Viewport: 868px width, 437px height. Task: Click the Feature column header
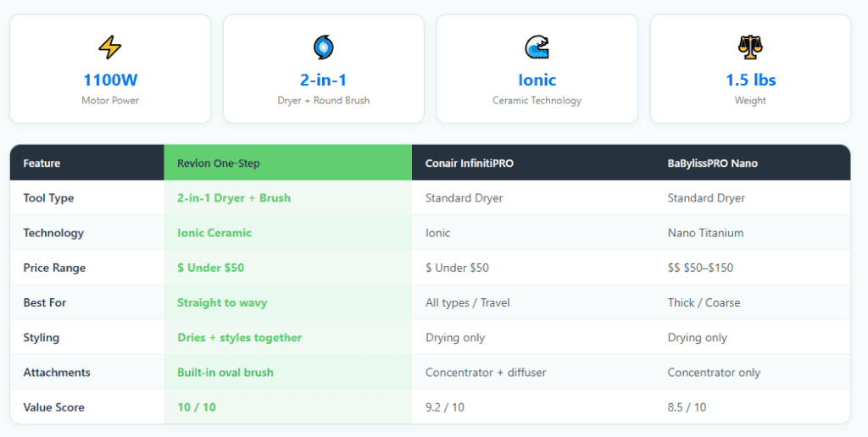tap(87, 163)
